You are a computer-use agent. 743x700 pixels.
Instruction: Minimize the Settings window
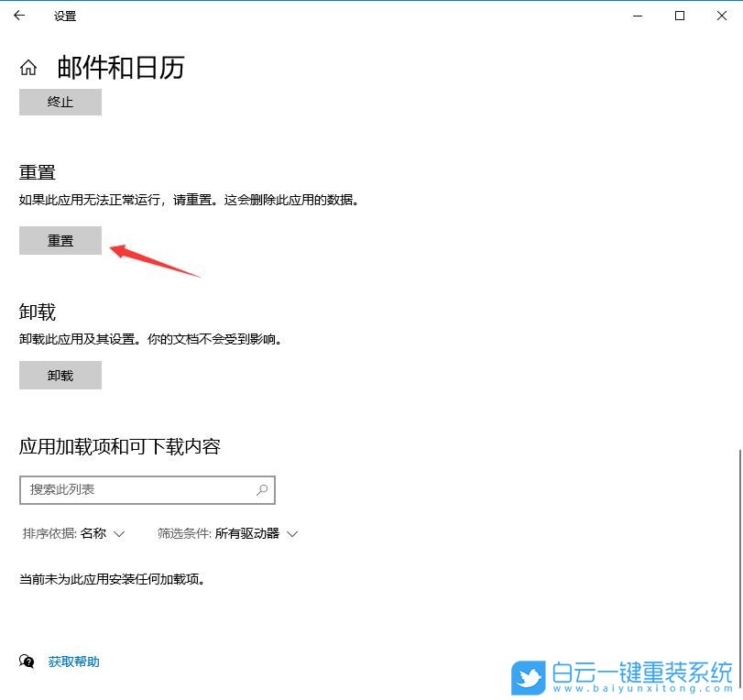click(x=637, y=16)
